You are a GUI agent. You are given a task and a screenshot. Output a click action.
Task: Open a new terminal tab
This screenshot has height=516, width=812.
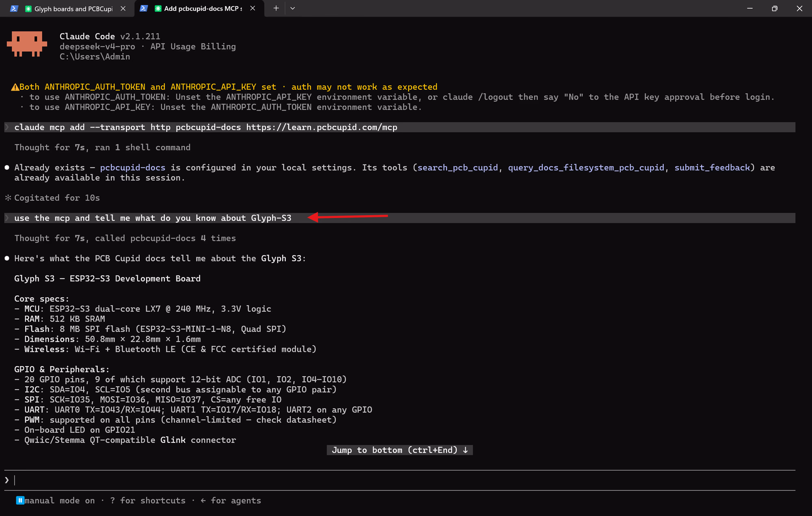point(276,8)
